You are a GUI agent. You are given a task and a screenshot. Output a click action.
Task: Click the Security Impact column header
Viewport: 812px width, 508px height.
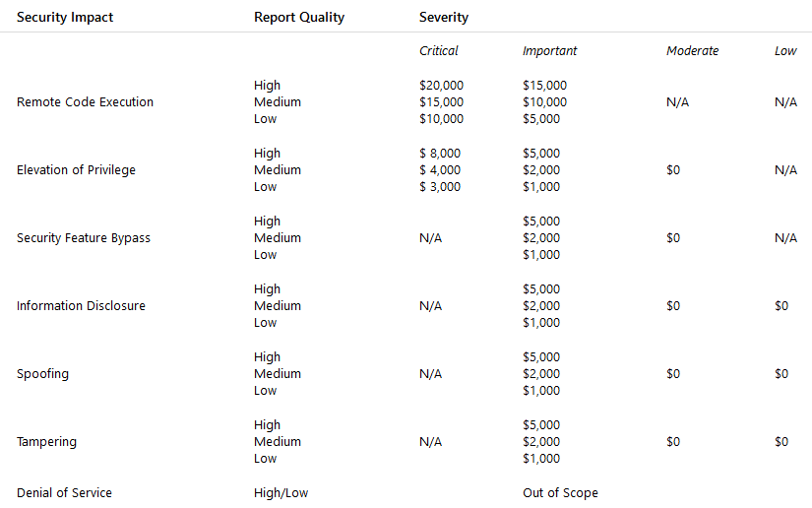pos(65,17)
